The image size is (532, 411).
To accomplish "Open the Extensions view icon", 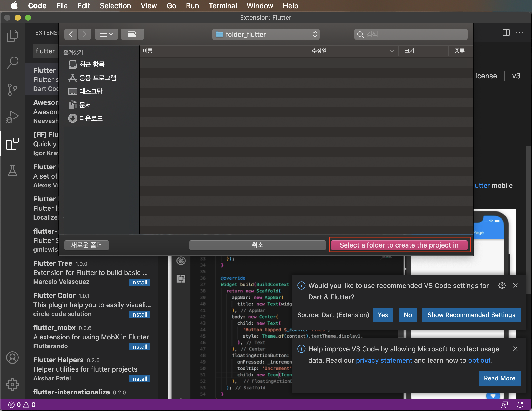I will point(12,144).
